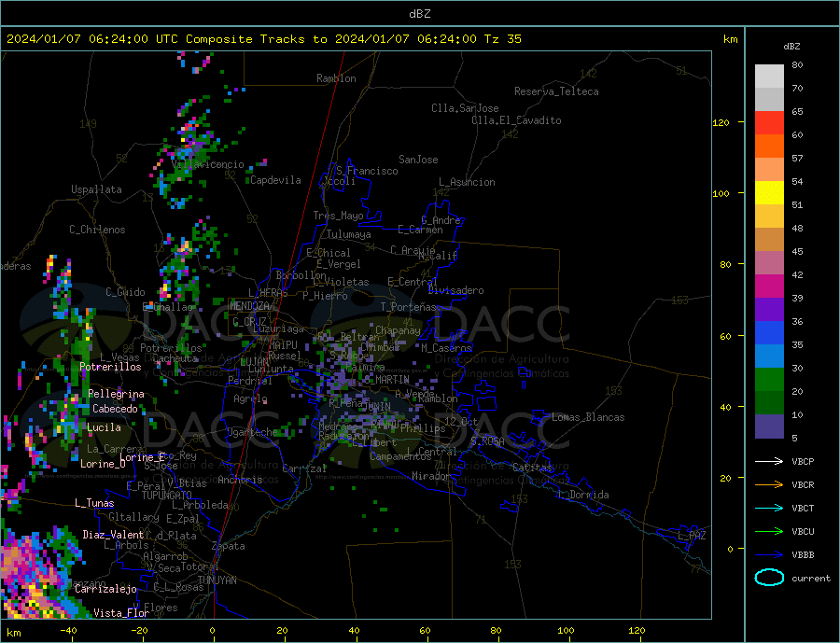The width and height of the screenshot is (840, 643).
Task: Click the 'VBCP' legend label
Action: [803, 461]
